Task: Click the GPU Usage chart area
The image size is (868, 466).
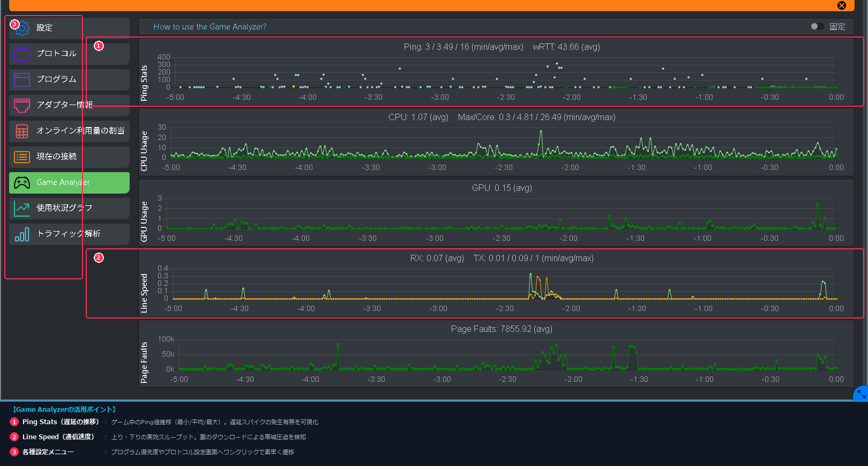Action: click(496, 213)
